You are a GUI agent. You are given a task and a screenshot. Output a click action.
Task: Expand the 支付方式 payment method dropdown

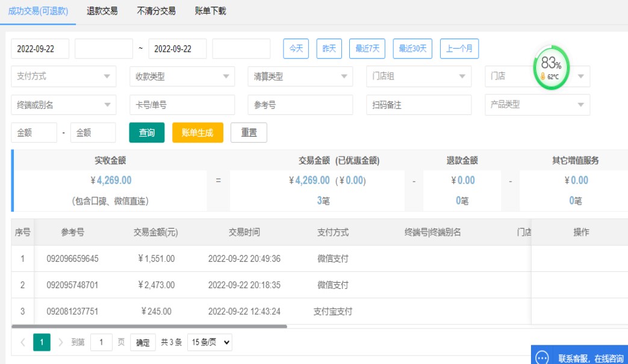63,76
